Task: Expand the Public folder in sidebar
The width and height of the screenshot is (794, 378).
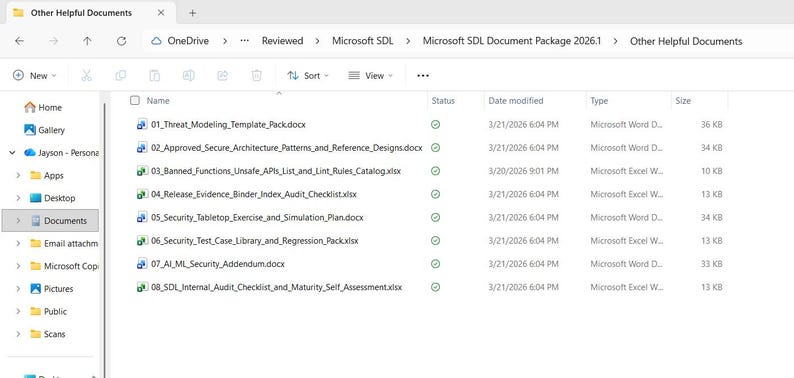Action: coord(18,312)
